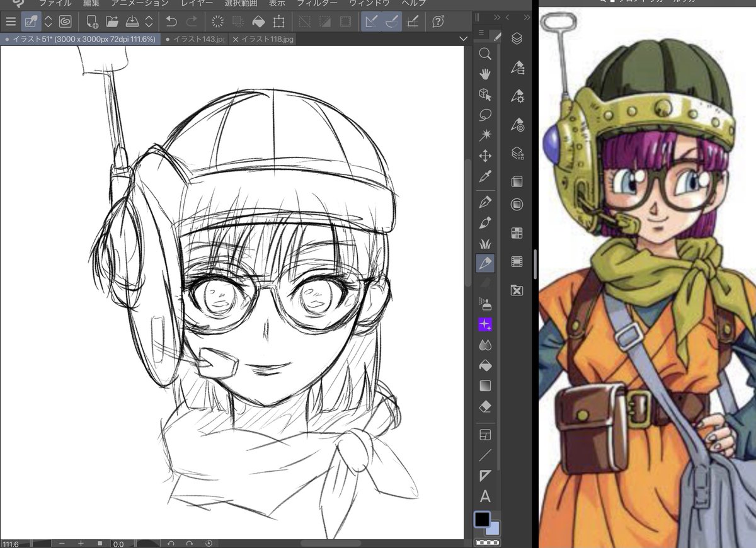
Task: Open the アニメーション menu
Action: [140, 3]
